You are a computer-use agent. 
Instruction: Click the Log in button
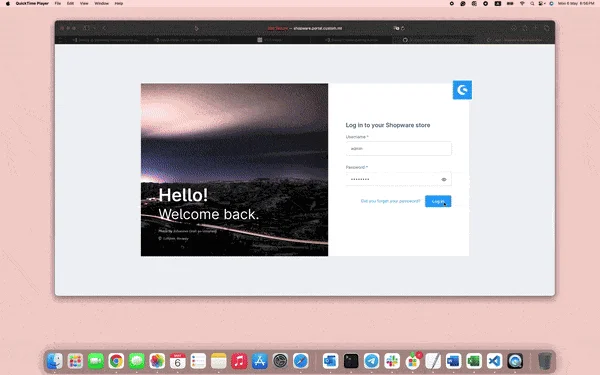(x=438, y=201)
